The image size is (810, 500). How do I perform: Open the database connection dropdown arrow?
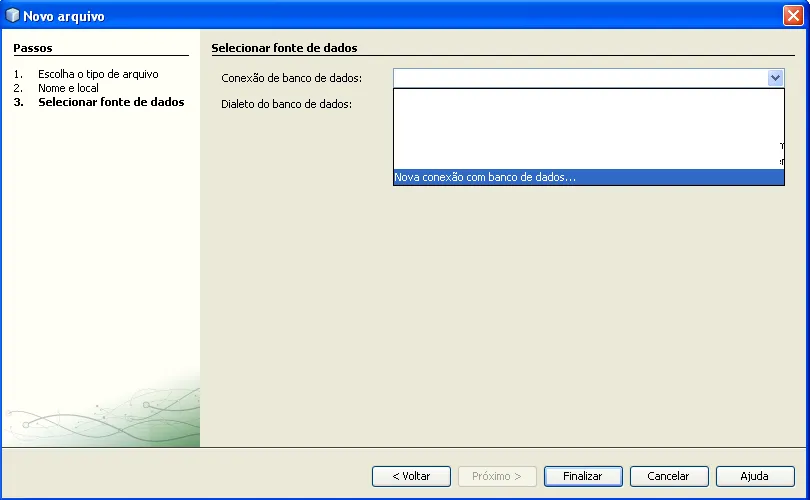[x=775, y=78]
